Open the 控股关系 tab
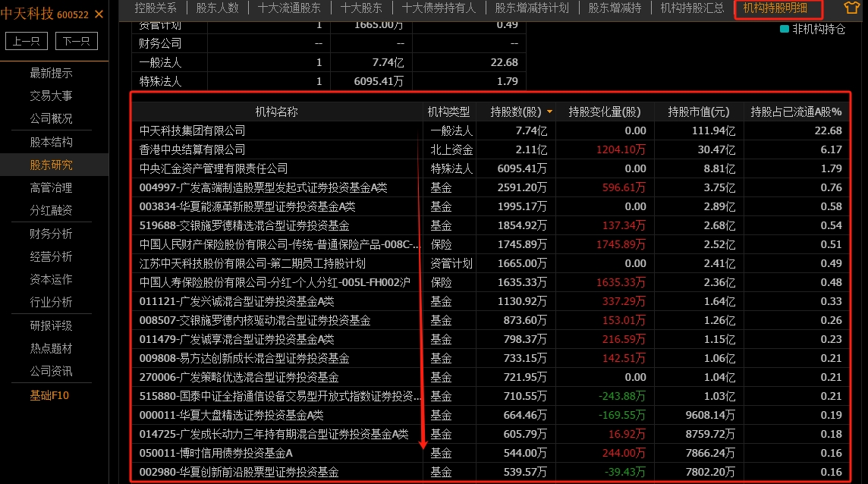 [156, 8]
